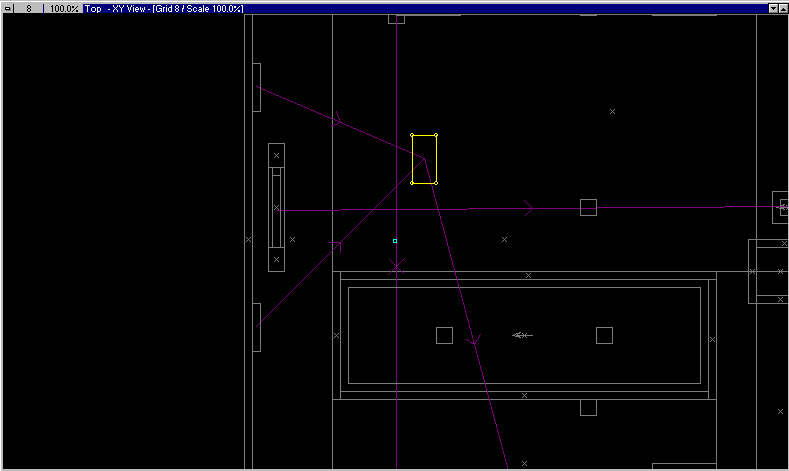
Task: Click the small cyan square handle
Action: (395, 241)
